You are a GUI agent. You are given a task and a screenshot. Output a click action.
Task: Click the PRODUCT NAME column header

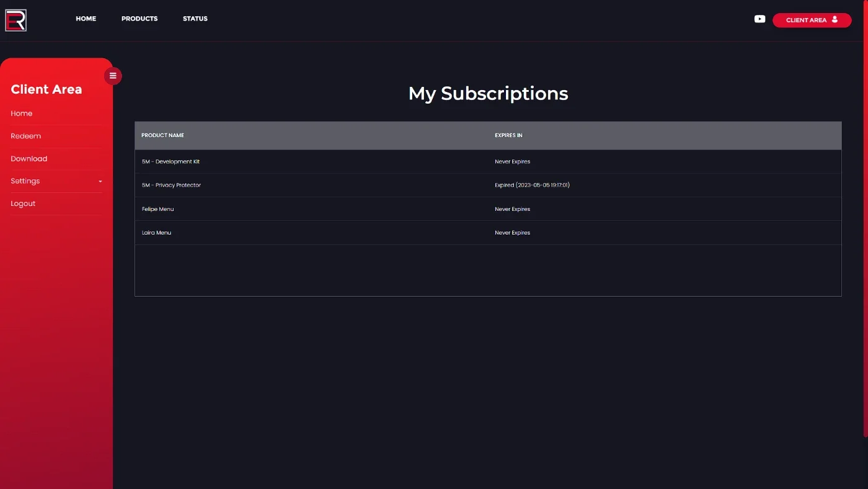(162, 135)
